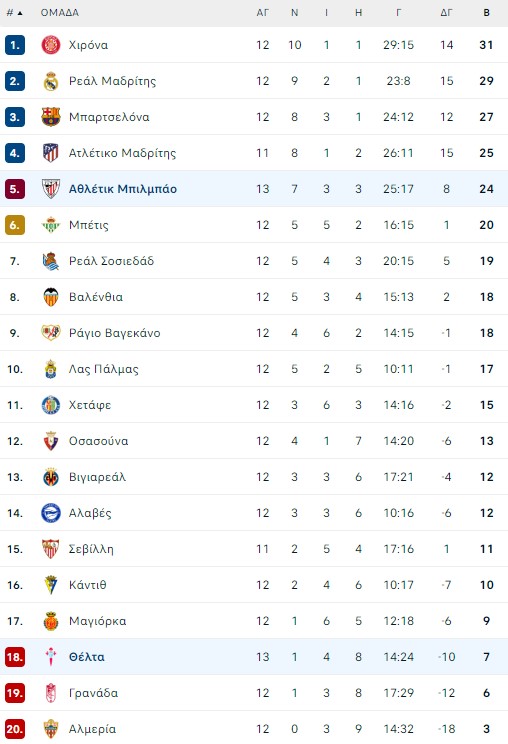Click the Σεβίλλη crest icon
The image size is (508, 744).
(51, 549)
